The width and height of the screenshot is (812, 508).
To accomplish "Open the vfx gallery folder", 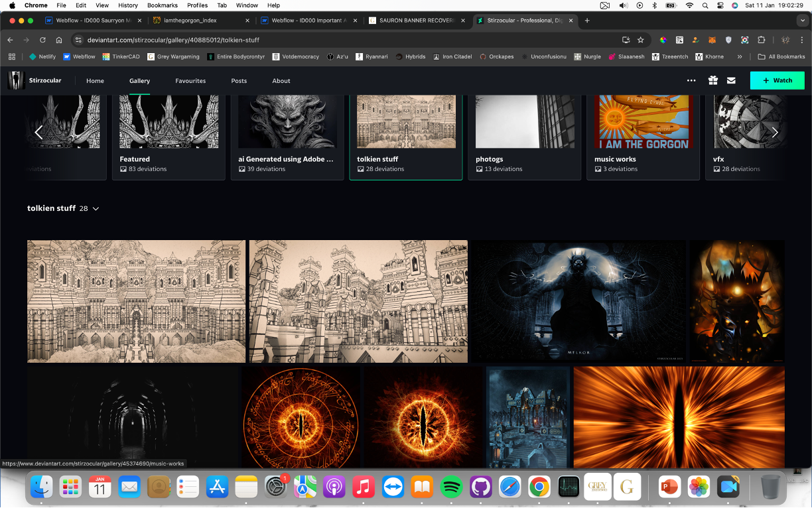I will [745, 137].
